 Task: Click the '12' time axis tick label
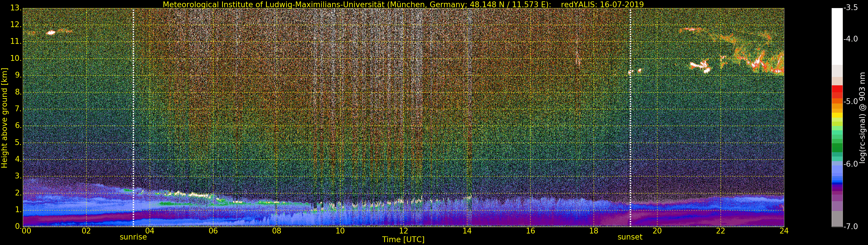click(403, 231)
